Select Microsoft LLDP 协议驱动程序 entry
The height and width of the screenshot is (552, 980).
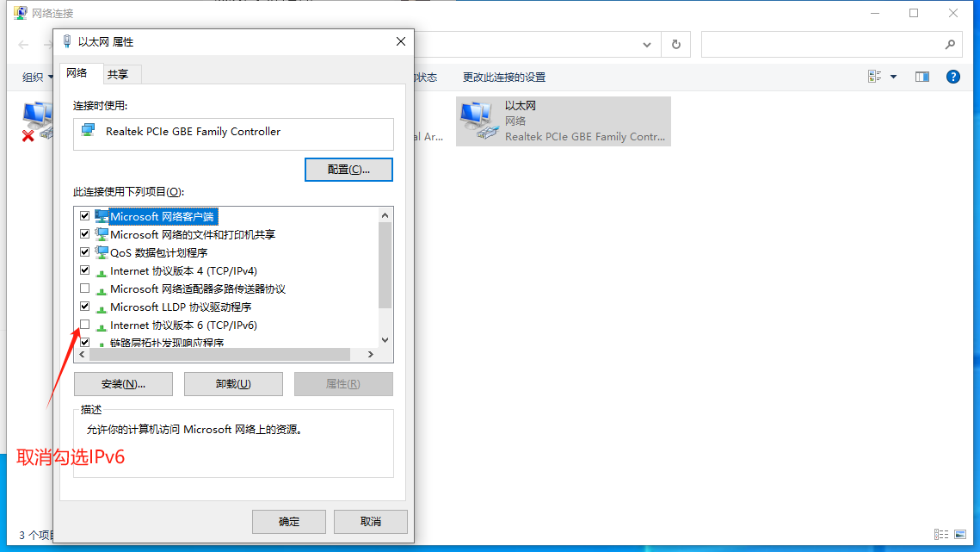[x=181, y=307]
